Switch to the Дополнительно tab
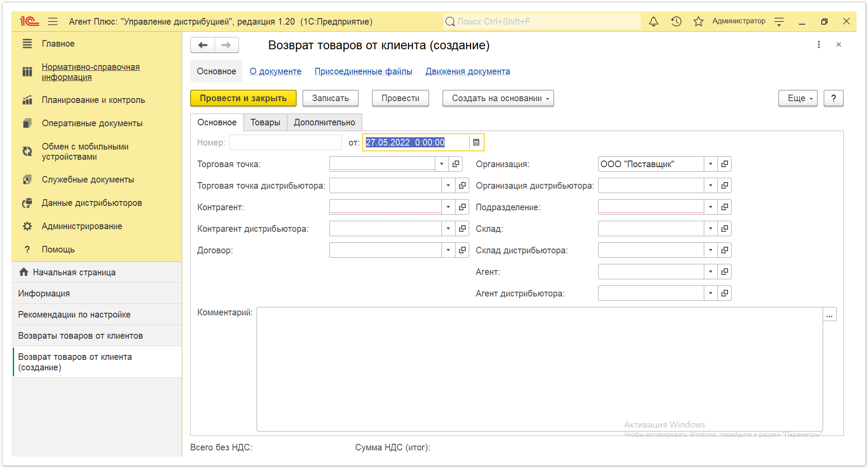This screenshot has height=468, width=868. [324, 122]
